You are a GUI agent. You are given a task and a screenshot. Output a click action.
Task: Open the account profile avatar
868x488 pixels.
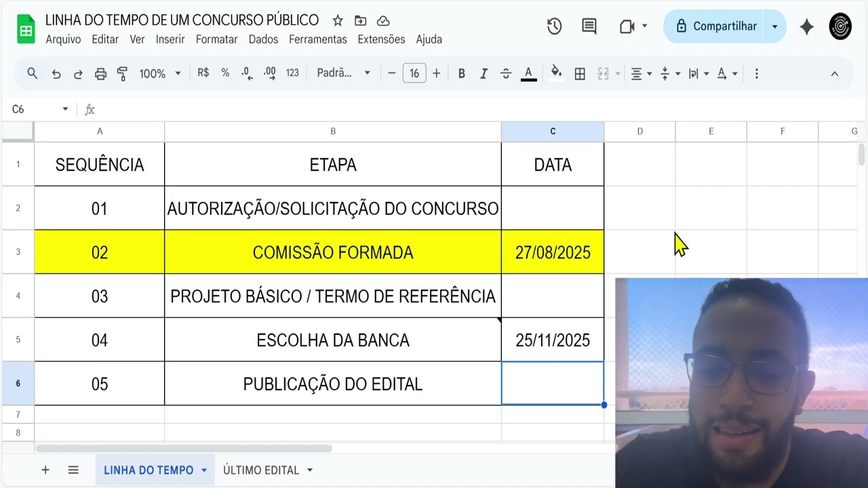[840, 26]
